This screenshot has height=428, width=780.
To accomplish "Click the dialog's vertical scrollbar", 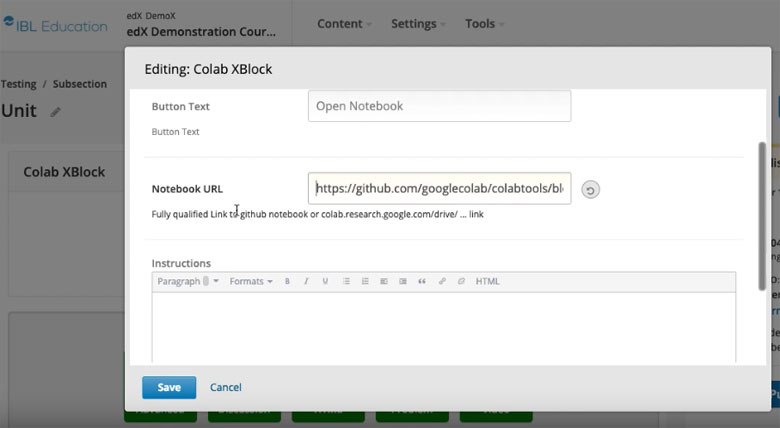I will tap(762, 215).
